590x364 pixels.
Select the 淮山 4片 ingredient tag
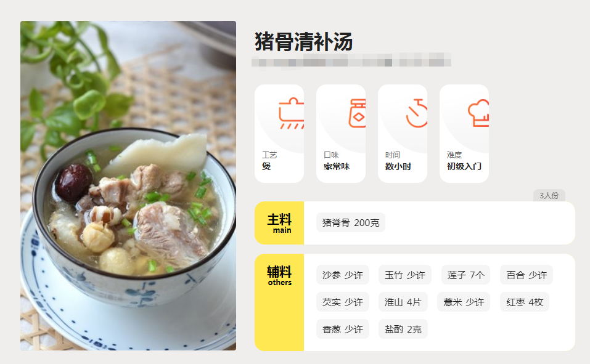pos(403,302)
